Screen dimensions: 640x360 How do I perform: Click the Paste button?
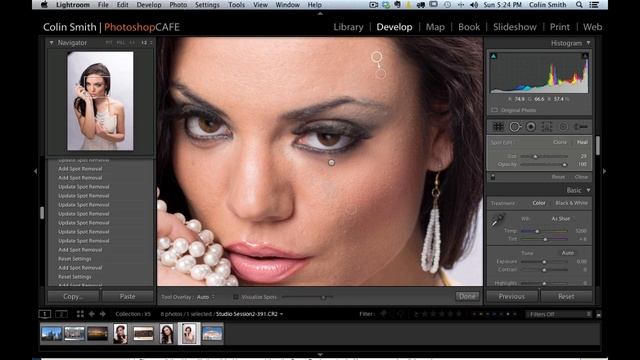coord(127,297)
